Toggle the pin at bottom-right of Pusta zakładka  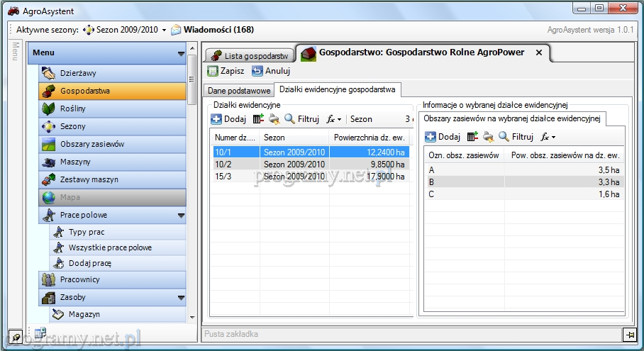(x=628, y=334)
